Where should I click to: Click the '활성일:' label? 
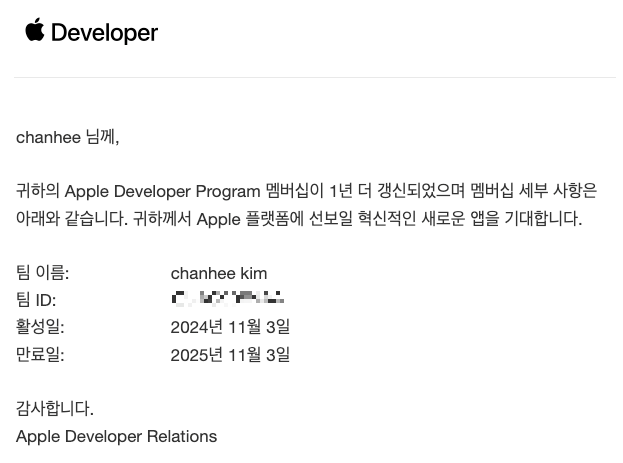(40, 327)
